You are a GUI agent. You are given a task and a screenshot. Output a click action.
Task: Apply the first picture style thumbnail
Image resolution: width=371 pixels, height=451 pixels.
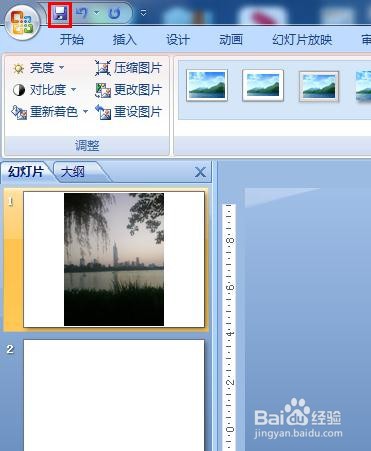click(207, 85)
